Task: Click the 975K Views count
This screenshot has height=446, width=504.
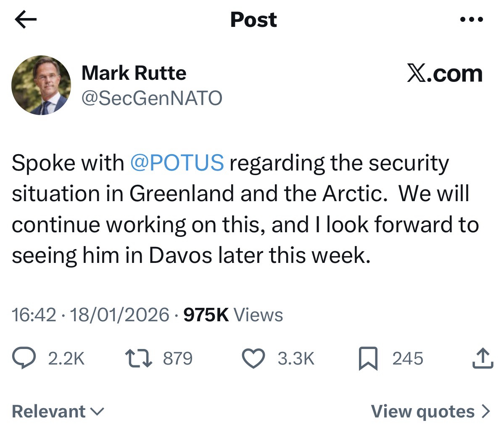Action: point(233,315)
